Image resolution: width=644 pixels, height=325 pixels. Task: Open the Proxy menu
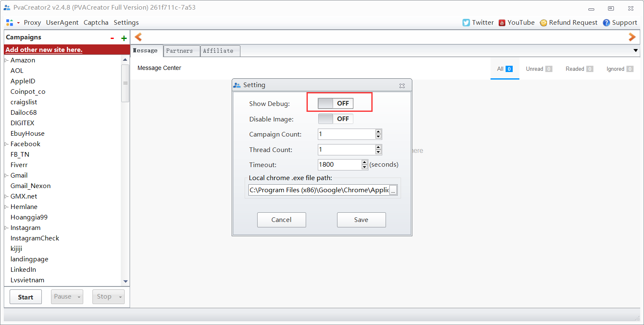point(32,23)
